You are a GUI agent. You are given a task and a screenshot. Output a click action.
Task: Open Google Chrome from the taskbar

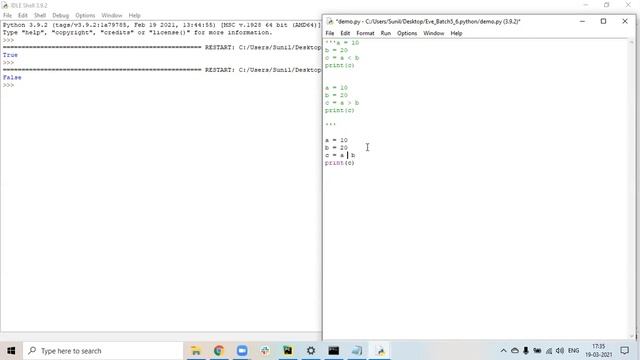219,351
